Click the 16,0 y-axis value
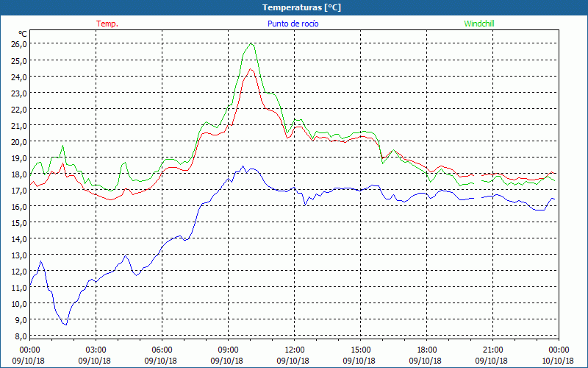Viewport: 588px width, 368px height. click(19, 207)
